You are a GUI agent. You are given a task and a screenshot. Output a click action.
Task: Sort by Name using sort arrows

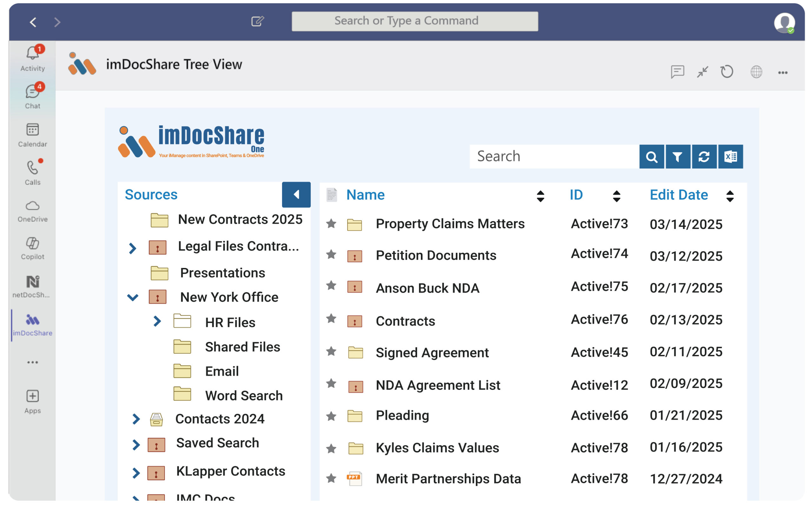click(540, 196)
